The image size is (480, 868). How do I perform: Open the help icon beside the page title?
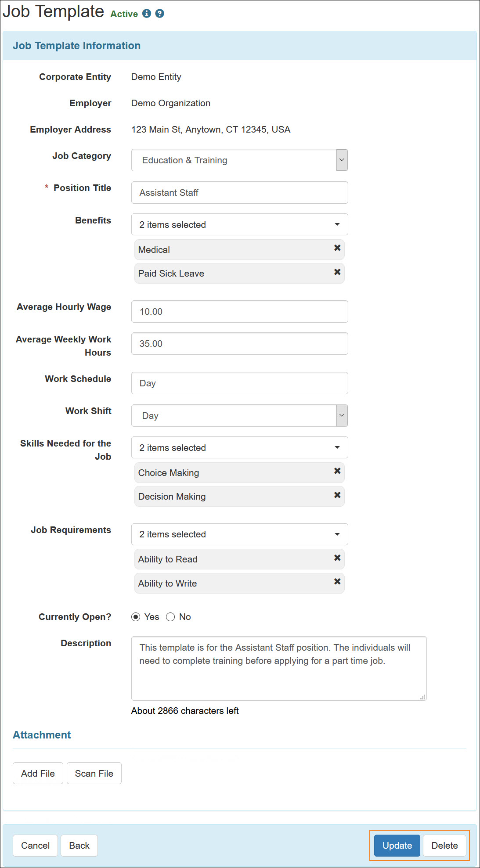(x=159, y=14)
